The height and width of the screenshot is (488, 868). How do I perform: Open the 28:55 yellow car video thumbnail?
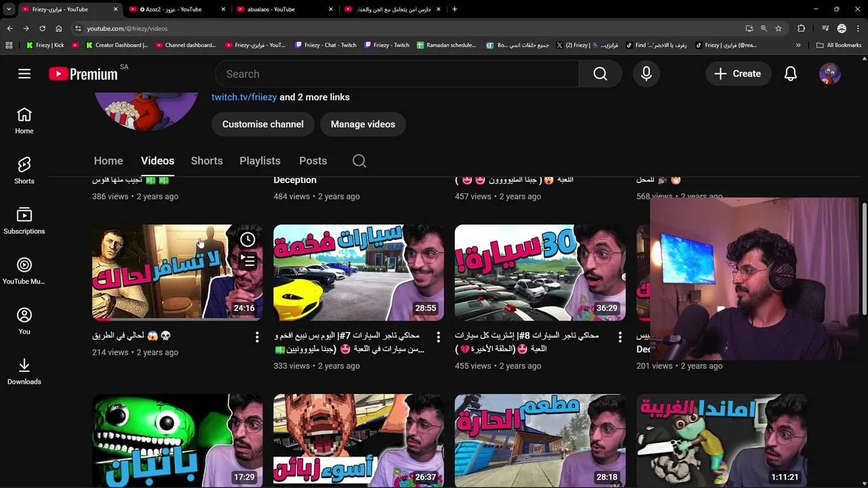click(359, 272)
